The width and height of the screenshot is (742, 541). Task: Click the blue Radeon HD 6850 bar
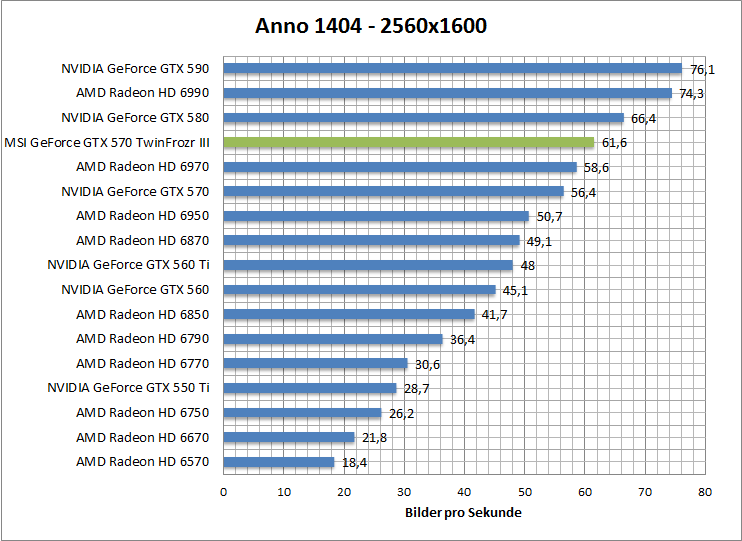tap(349, 314)
